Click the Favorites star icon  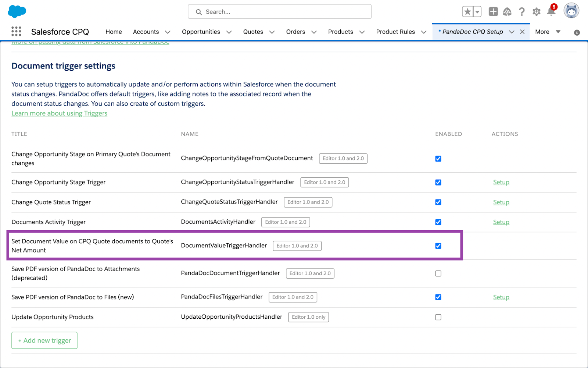[x=467, y=12]
